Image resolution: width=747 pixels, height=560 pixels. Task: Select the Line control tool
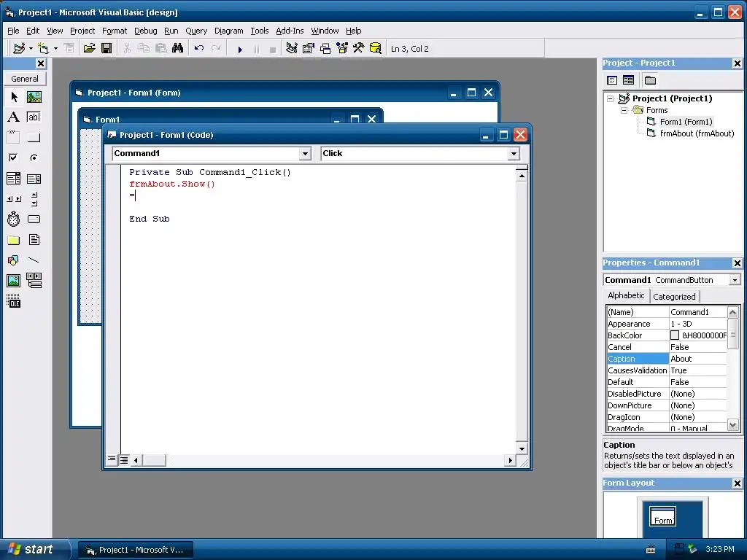click(34, 260)
